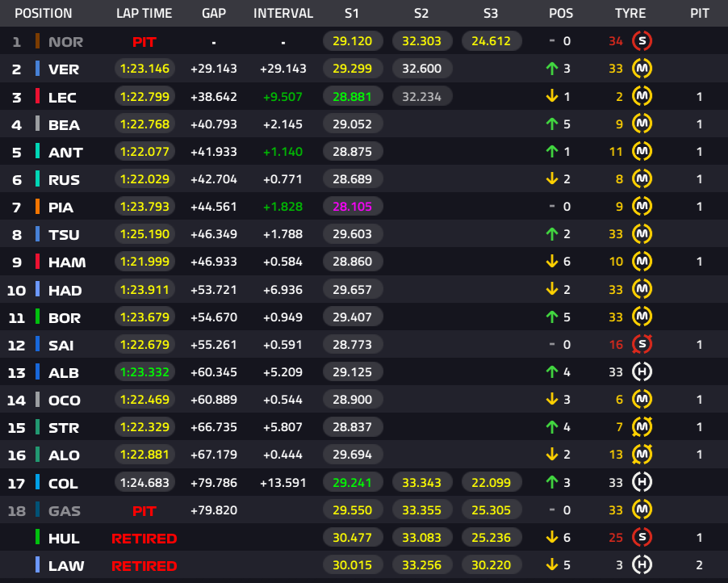
Task: Click the medium tyre icon in GAS row
Action: 642,510
